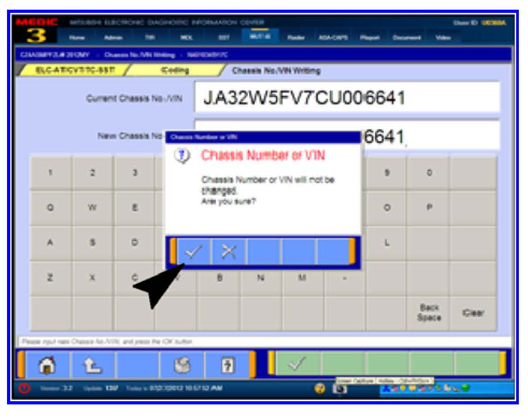Viewport: 528px width, 420px height.
Task: Open the Admin menu item
Action: click(112, 37)
